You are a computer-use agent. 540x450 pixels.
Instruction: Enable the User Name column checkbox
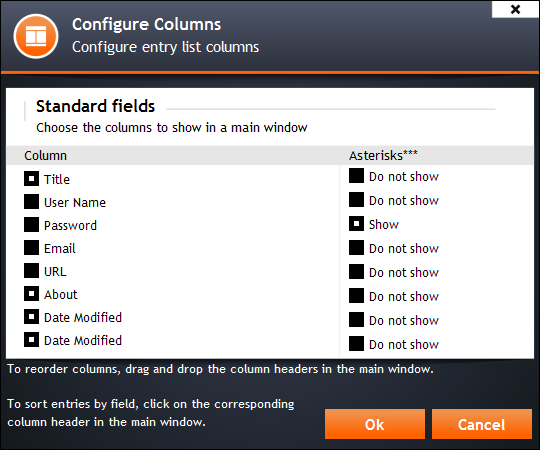pos(31,202)
